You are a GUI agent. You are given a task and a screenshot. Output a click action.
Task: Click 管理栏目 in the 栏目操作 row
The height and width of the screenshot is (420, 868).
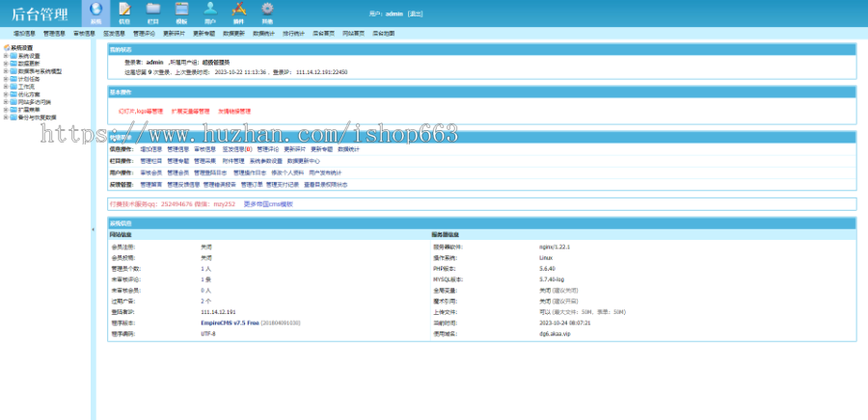pyautogui.click(x=151, y=162)
